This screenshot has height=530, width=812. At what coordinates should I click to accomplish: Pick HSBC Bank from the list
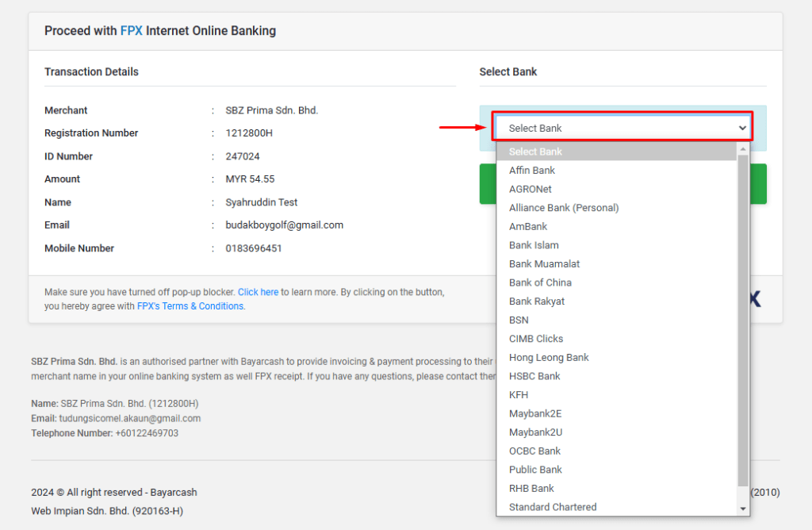click(616, 376)
